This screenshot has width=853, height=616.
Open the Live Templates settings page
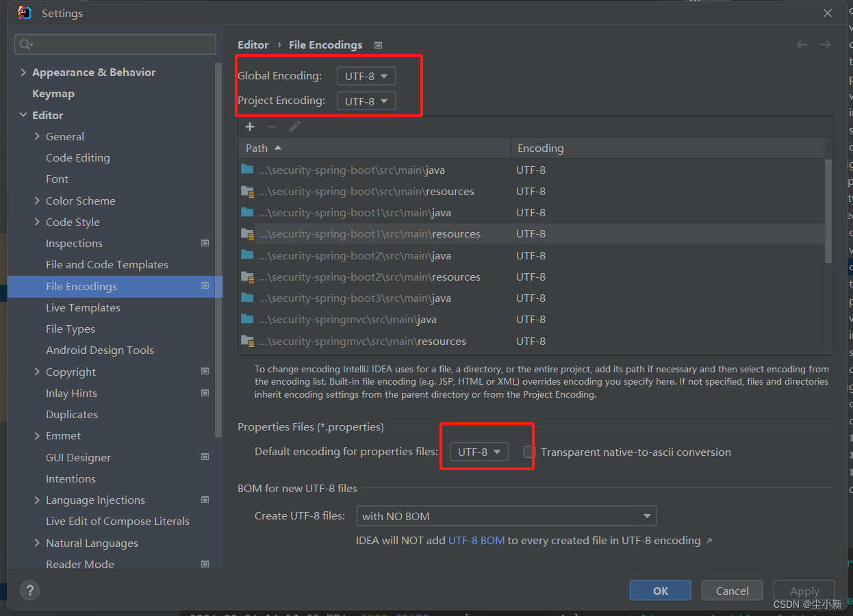pyautogui.click(x=83, y=307)
